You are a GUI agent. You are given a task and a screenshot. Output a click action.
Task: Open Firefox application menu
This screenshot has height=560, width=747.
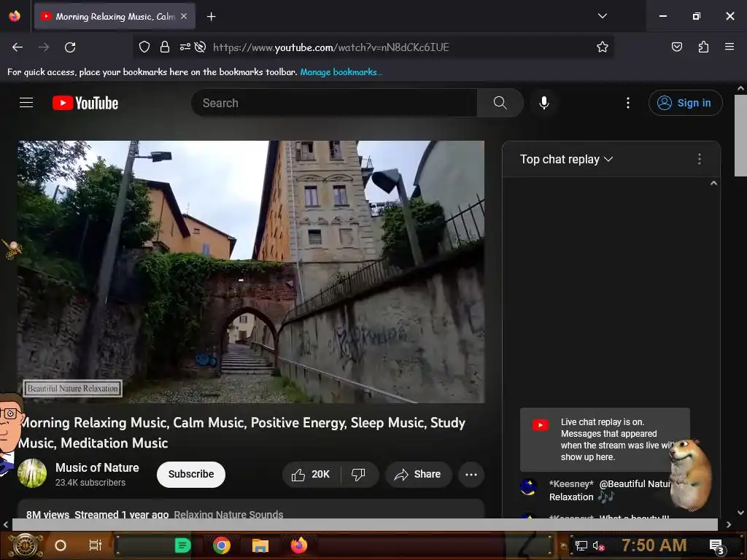[729, 47]
